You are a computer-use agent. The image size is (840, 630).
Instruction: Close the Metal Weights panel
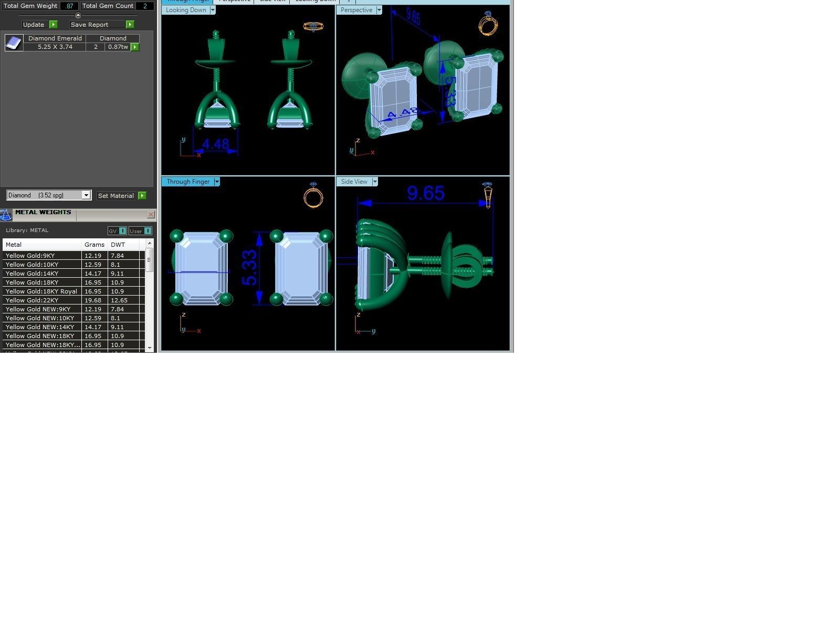[x=151, y=214]
